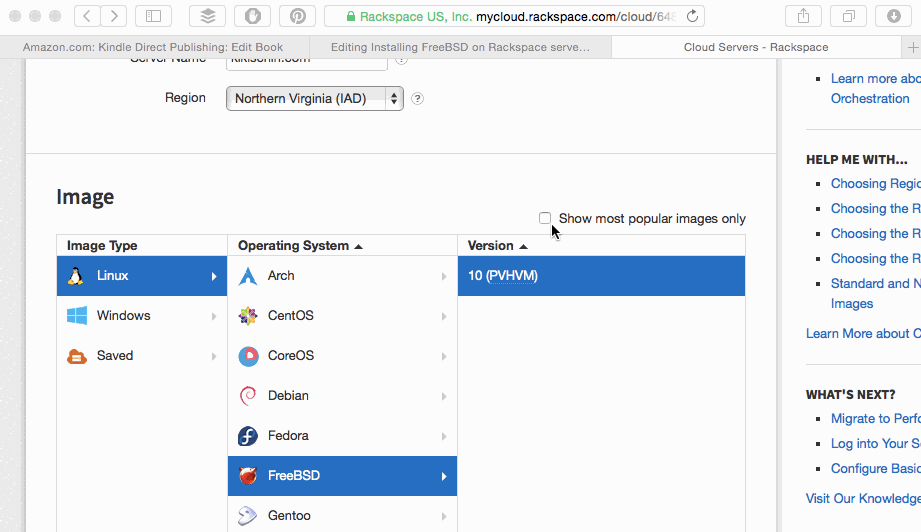Click the shield extension icon in toolbar
921x532 pixels.
(x=253, y=16)
